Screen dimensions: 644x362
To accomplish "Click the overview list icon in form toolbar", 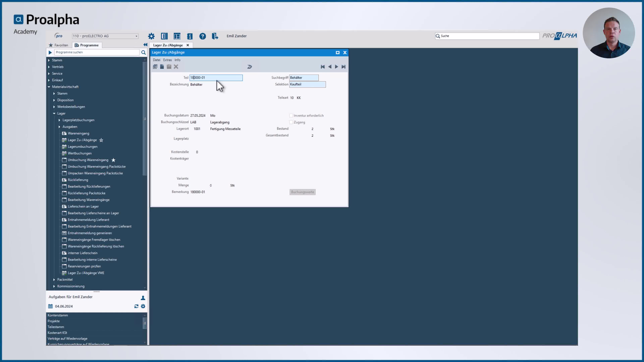I will pos(155,67).
